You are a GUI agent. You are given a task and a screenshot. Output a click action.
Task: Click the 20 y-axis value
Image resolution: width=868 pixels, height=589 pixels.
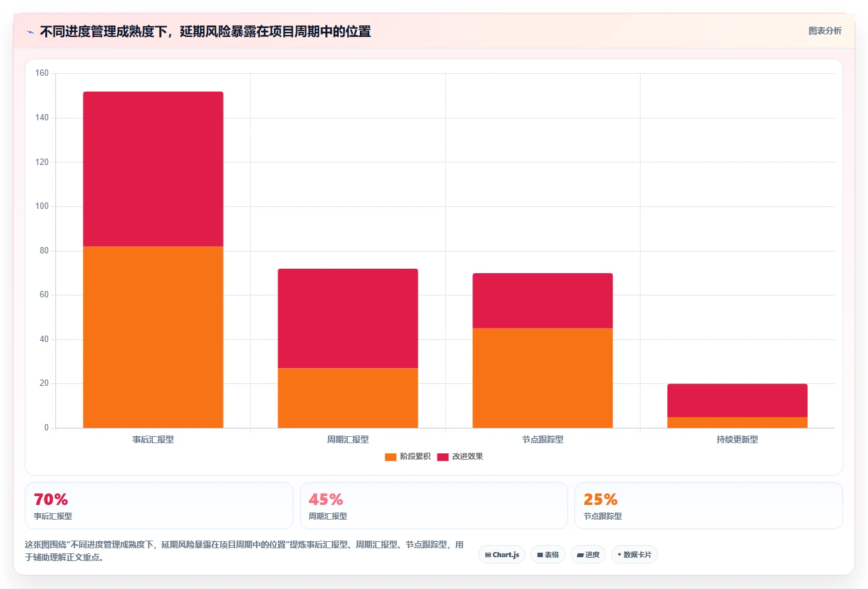coord(44,383)
